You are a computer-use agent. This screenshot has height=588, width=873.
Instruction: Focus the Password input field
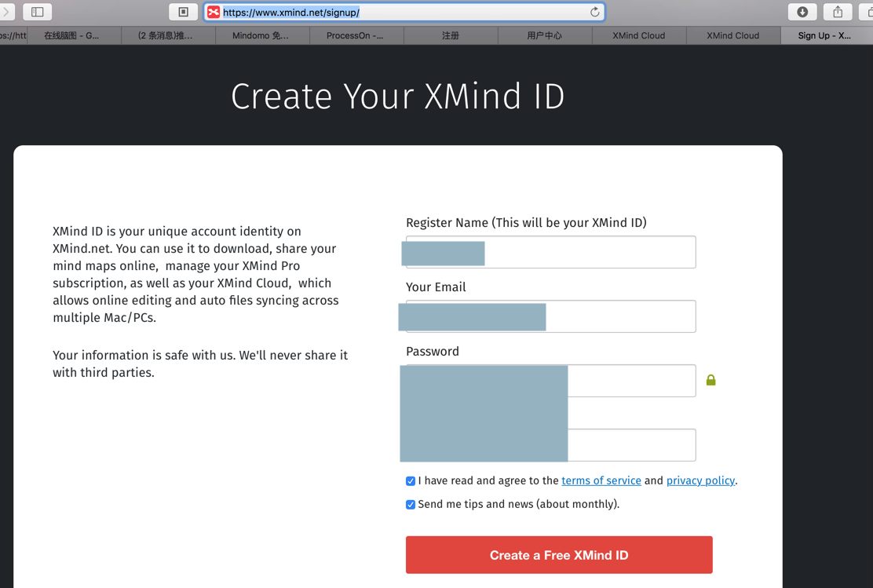click(550, 380)
